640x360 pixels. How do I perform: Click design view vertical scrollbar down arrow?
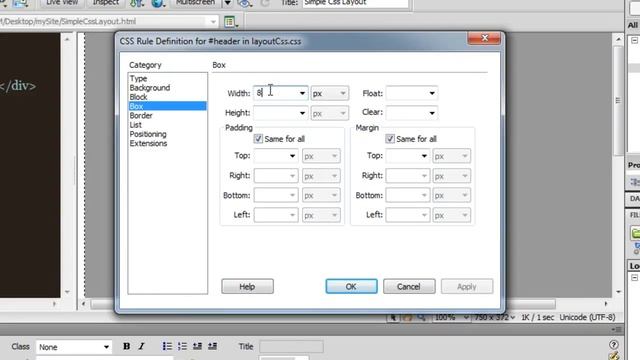point(618,292)
